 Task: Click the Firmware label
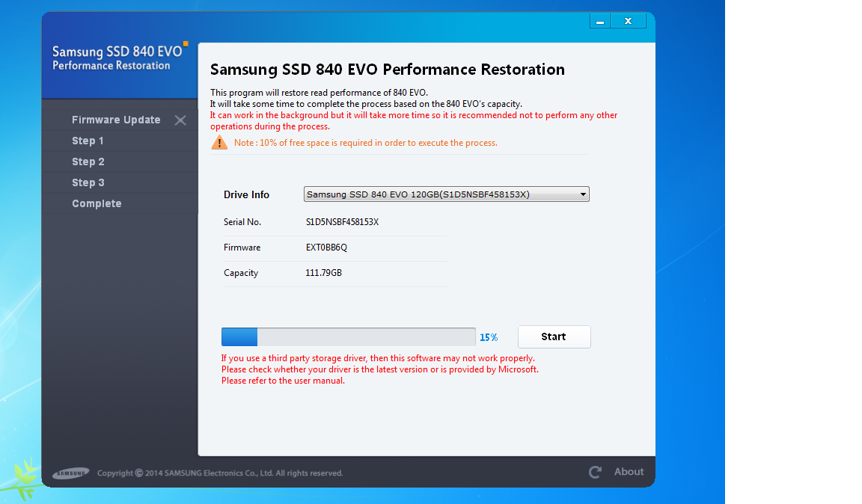[x=242, y=248]
